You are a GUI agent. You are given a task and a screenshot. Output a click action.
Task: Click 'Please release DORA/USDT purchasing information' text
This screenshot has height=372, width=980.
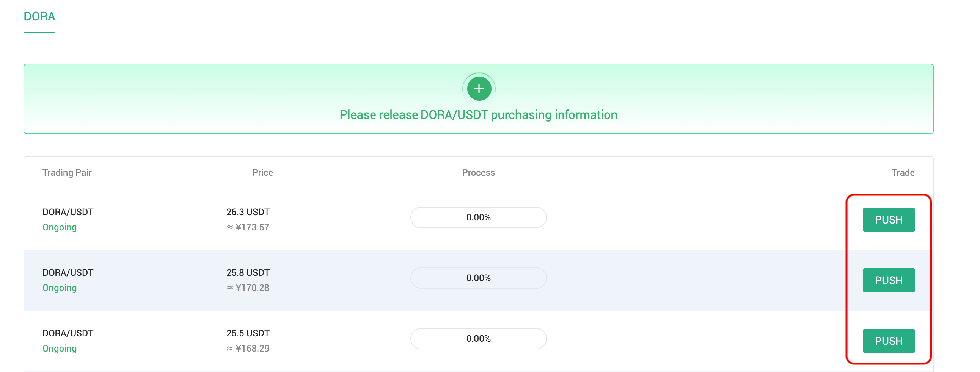coord(478,115)
